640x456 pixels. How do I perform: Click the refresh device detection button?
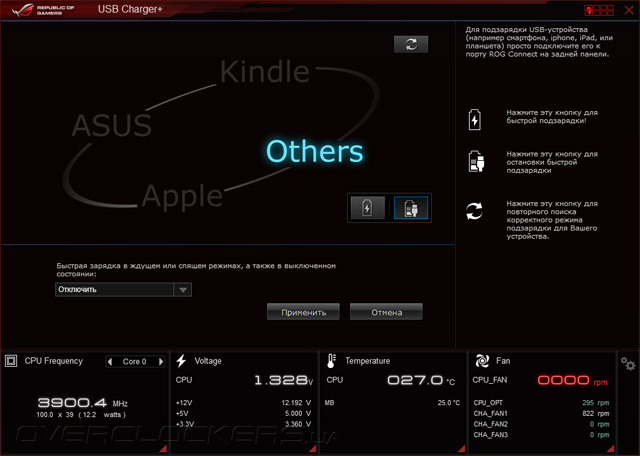click(411, 44)
